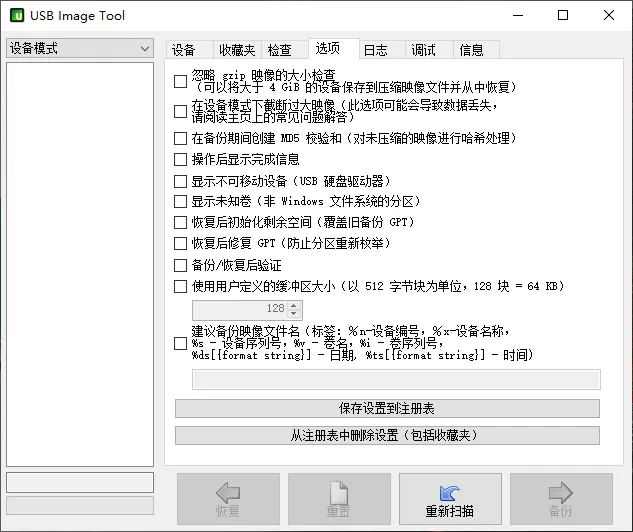Enable ignoring gzip image size check

[x=180, y=81]
